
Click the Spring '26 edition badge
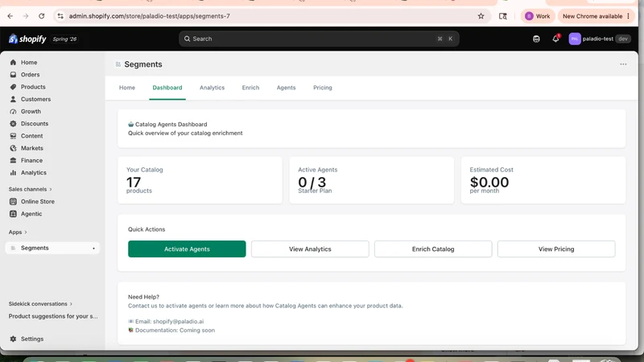pyautogui.click(x=64, y=39)
